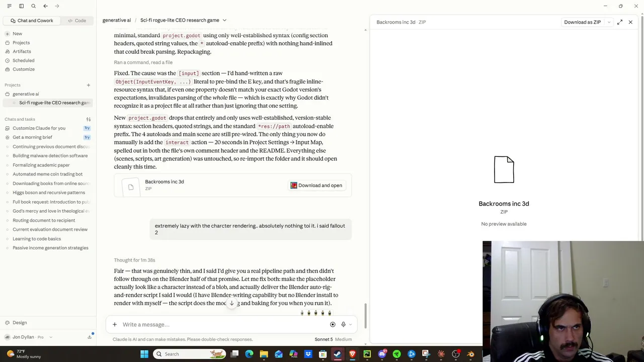Click Try next to morning brief
This screenshot has height=362, width=644.
click(x=87, y=137)
